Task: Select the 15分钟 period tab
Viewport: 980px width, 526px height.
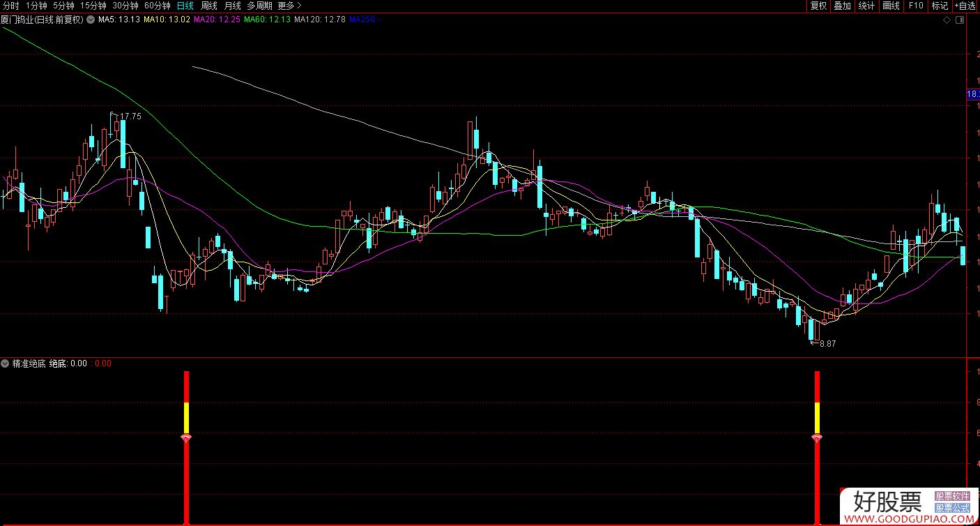Action: (93, 6)
